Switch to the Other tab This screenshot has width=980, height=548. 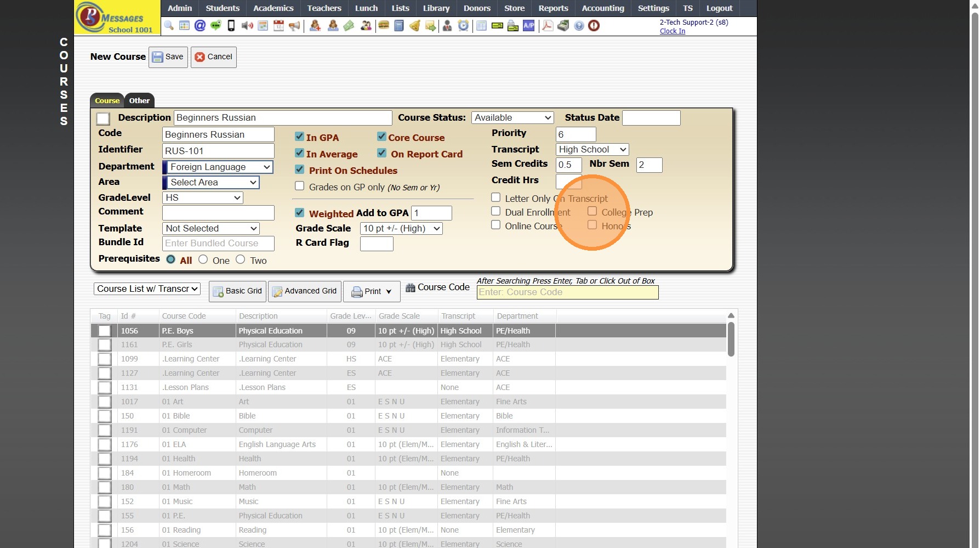coord(139,100)
